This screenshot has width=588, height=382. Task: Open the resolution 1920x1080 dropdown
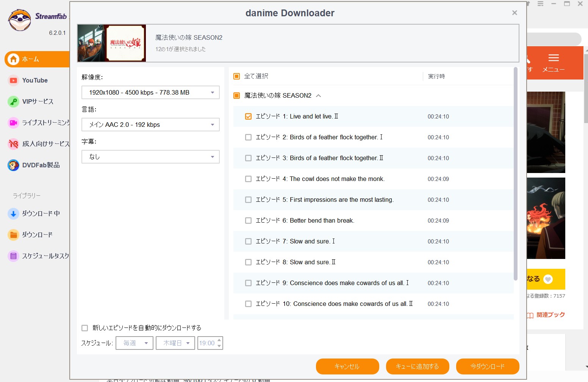(x=150, y=92)
